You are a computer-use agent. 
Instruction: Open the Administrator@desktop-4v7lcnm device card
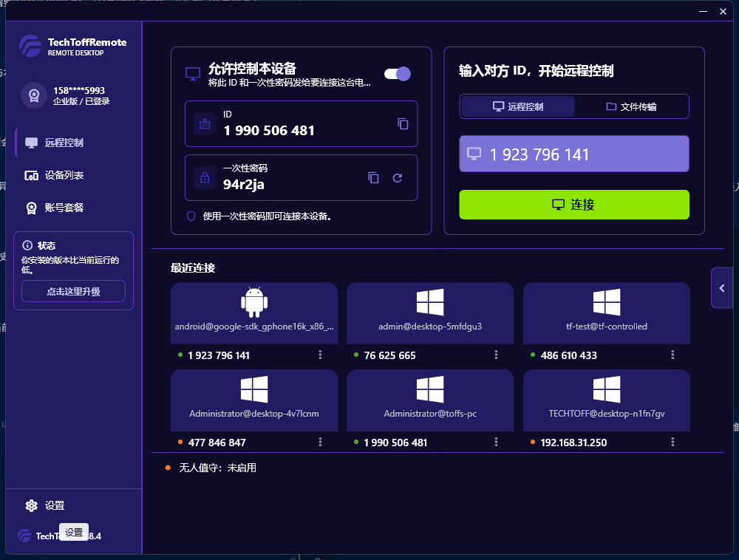(x=254, y=400)
